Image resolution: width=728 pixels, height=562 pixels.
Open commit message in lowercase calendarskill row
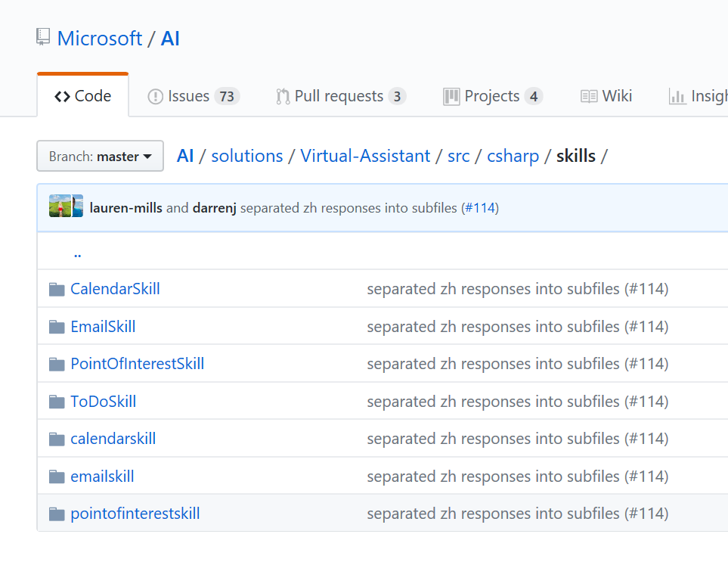click(x=518, y=439)
